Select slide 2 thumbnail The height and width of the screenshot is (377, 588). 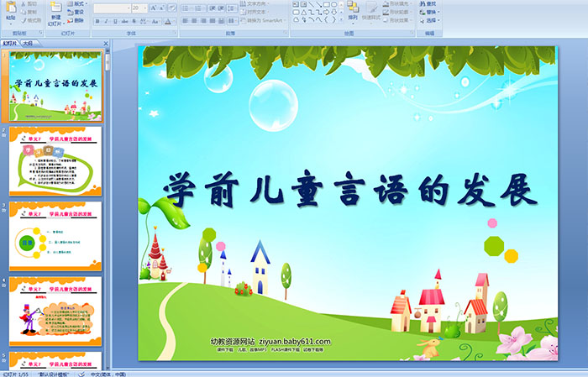tap(55, 160)
